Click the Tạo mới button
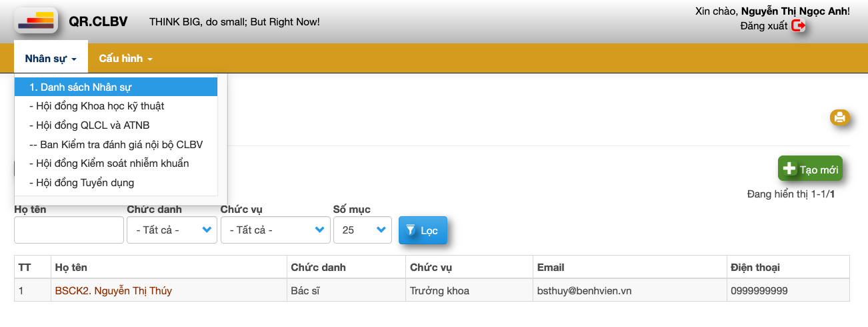The image size is (868, 327). (810, 170)
